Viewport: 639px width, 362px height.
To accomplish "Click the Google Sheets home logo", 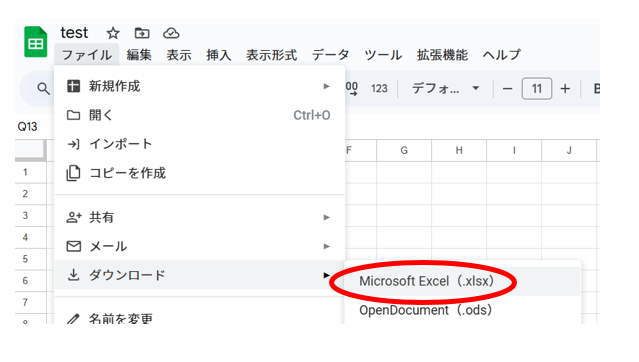I will [x=36, y=42].
